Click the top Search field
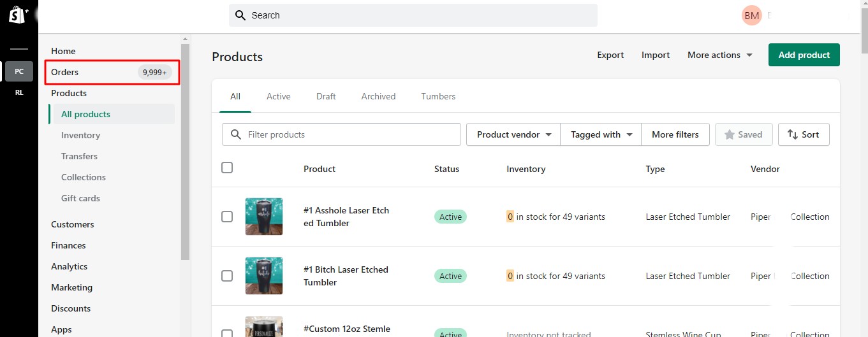Viewport: 868px width, 337px height. pyautogui.click(x=413, y=15)
